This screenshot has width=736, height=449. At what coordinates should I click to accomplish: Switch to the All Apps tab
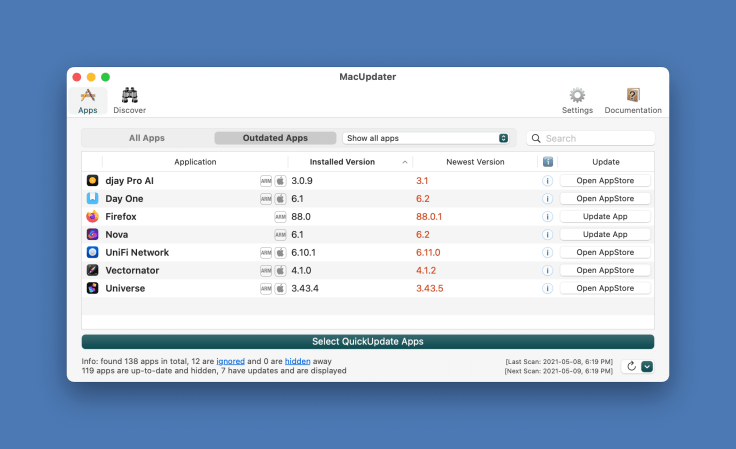(147, 138)
